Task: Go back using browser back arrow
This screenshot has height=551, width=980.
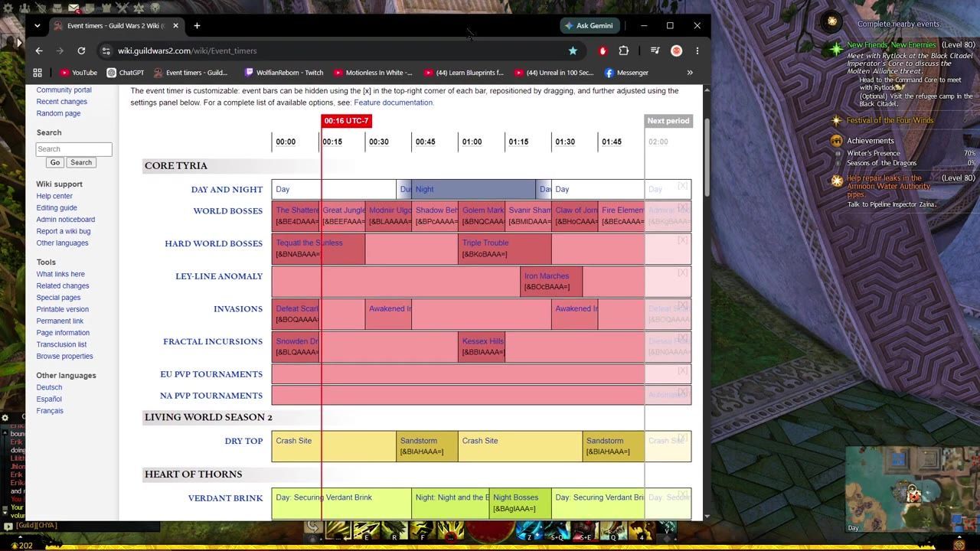Action: pos(39,51)
